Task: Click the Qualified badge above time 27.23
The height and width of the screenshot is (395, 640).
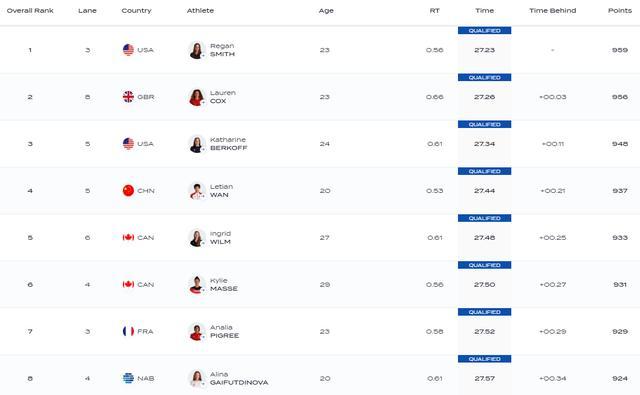Action: point(484,31)
